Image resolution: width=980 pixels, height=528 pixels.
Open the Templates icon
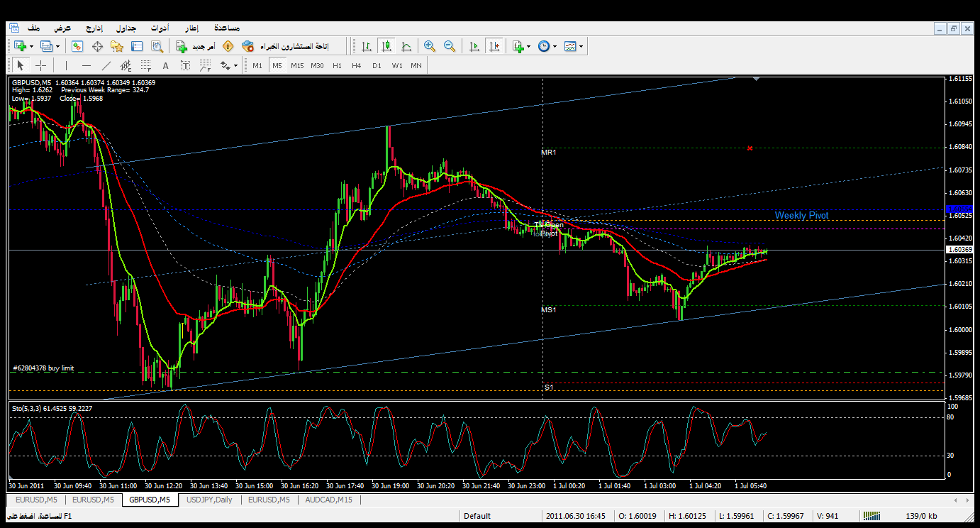(x=571, y=46)
